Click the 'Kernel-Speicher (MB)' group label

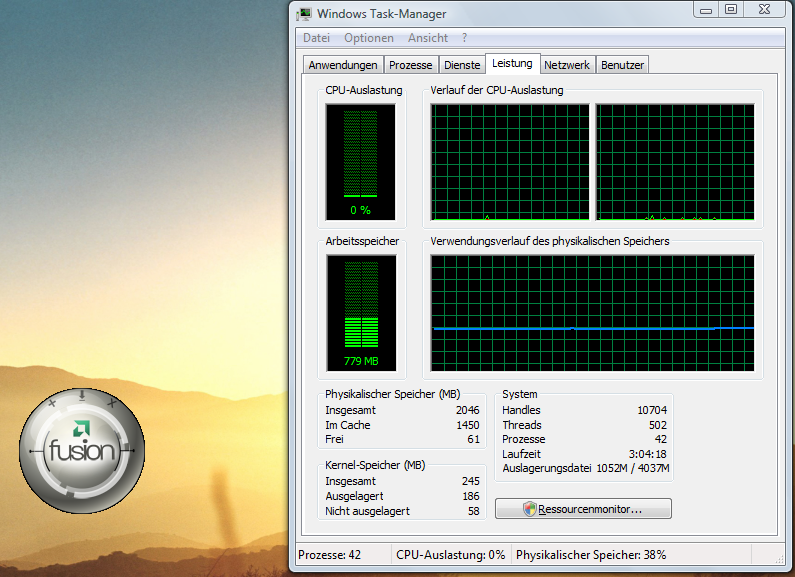(375, 465)
